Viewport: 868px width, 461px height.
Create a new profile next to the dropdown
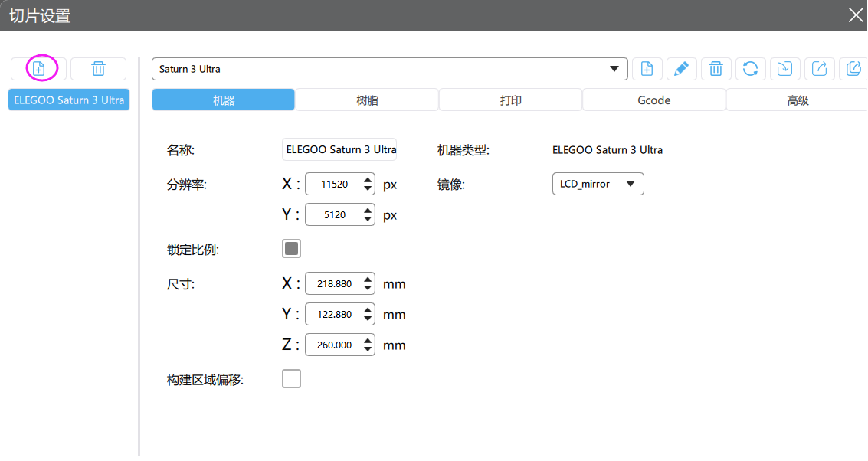(647, 69)
